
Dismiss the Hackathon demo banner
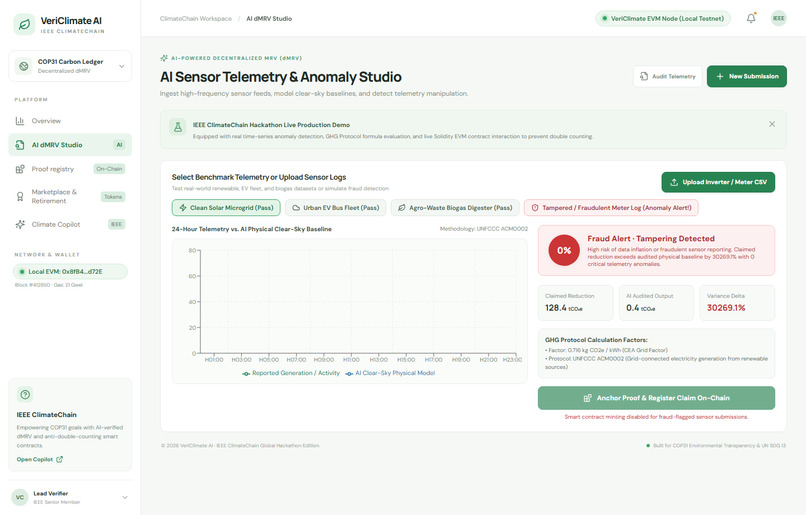point(772,124)
